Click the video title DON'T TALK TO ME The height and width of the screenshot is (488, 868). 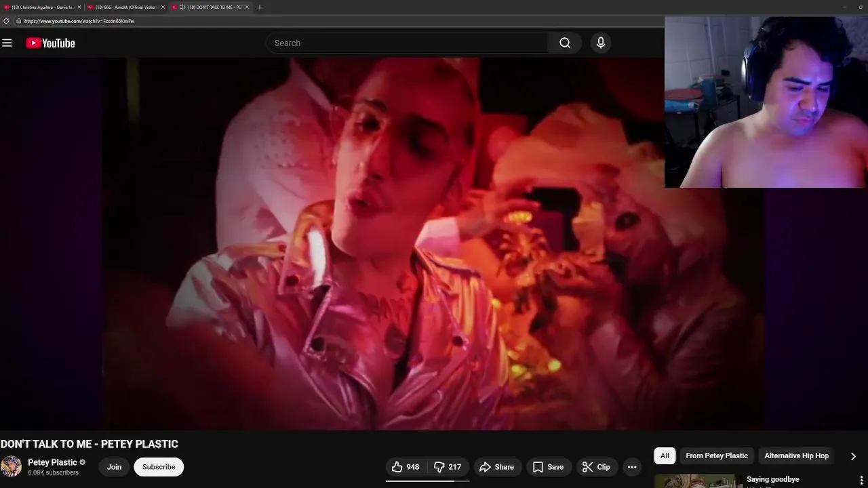89,444
